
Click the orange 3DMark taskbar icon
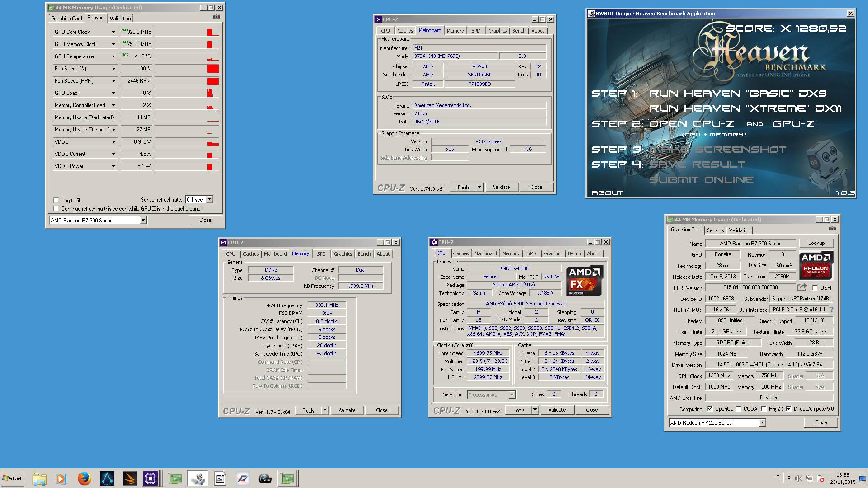click(129, 479)
